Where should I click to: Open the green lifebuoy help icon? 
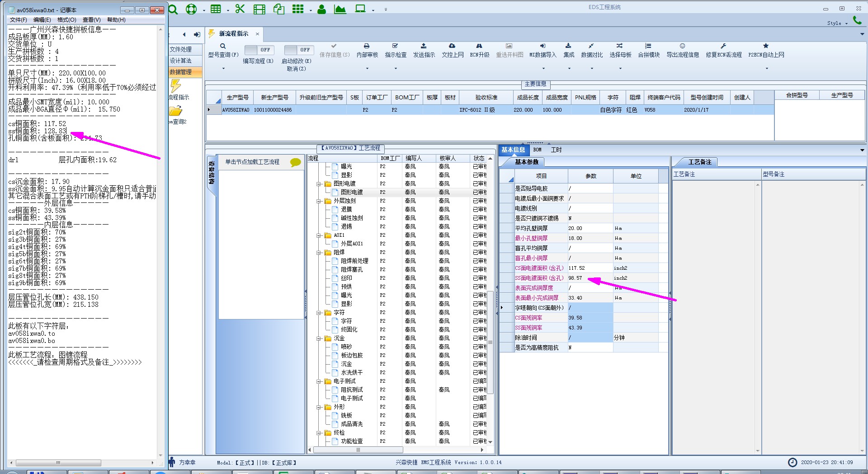[192, 9]
